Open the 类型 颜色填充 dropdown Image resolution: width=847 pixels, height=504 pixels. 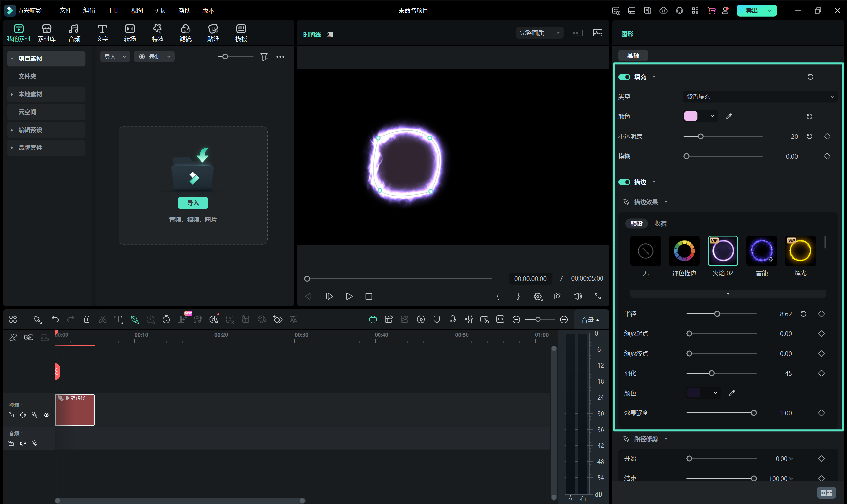tap(760, 97)
